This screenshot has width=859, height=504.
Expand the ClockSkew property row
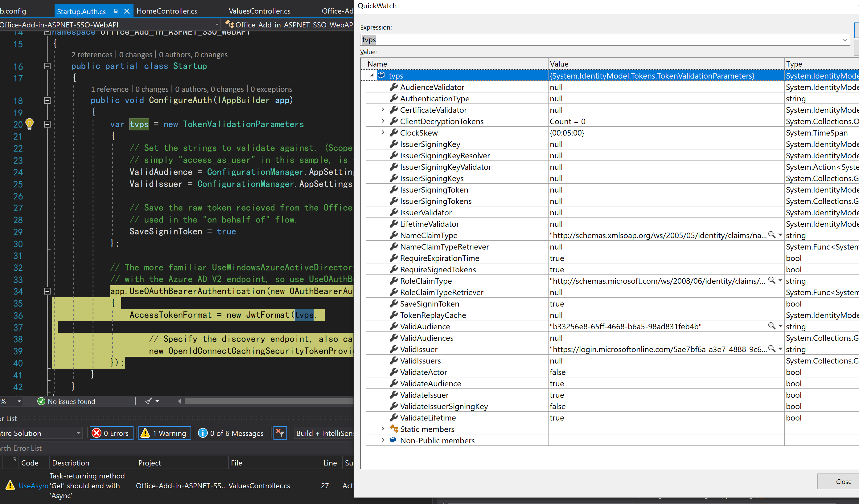coord(382,132)
